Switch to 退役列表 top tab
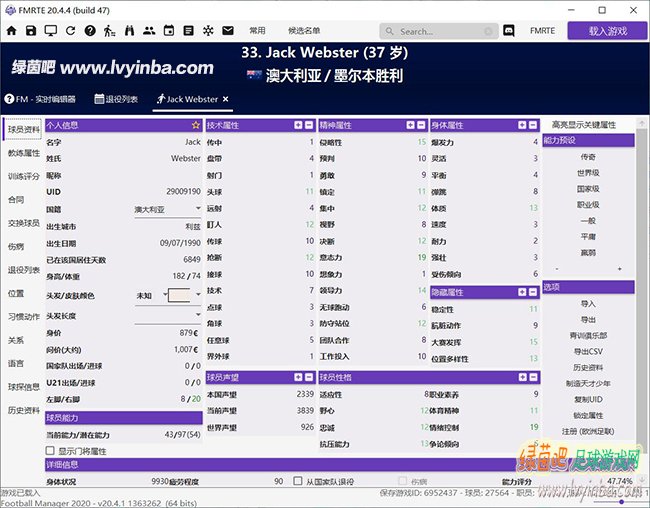650x508 pixels. (116, 99)
